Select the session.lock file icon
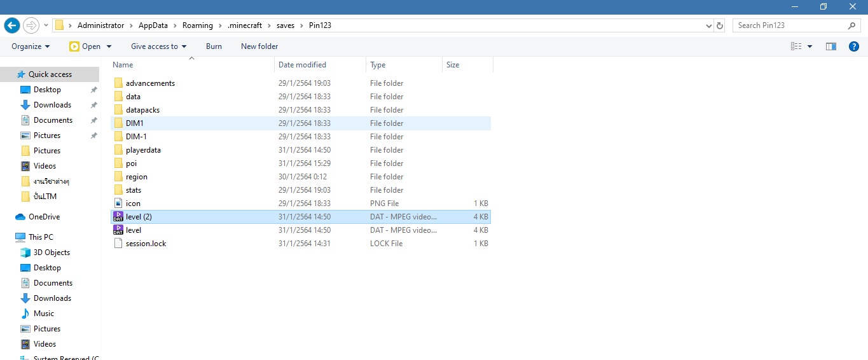Screen dimensions: 868x360 click(x=118, y=244)
